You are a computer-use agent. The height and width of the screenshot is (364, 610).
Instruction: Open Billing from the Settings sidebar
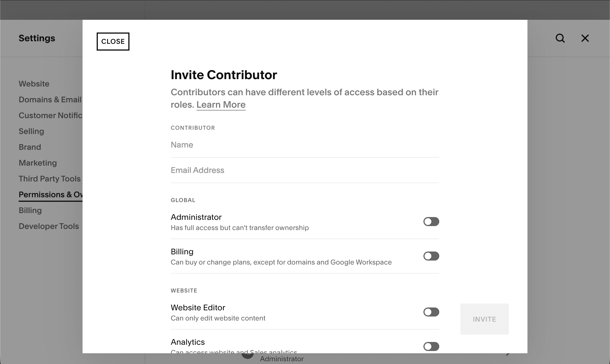pyautogui.click(x=30, y=210)
